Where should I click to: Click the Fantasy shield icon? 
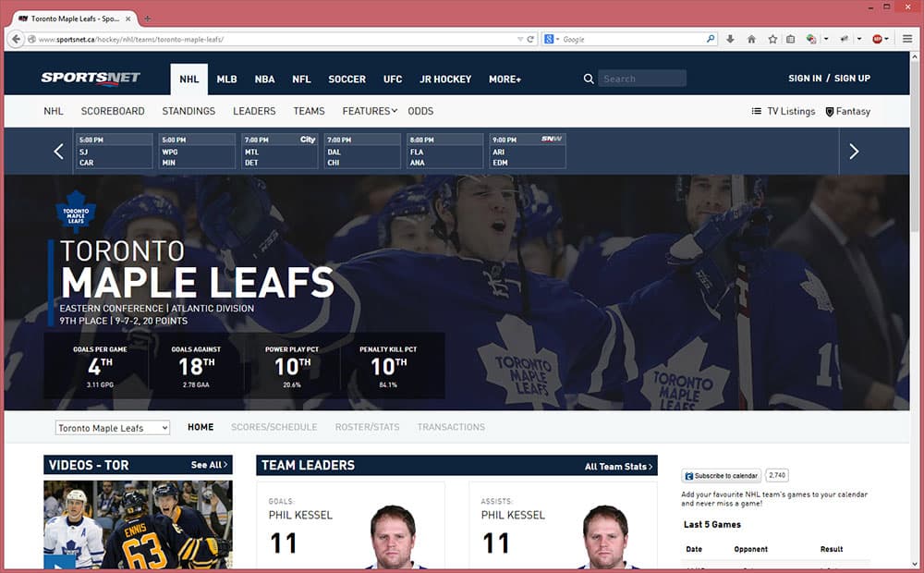click(x=830, y=112)
